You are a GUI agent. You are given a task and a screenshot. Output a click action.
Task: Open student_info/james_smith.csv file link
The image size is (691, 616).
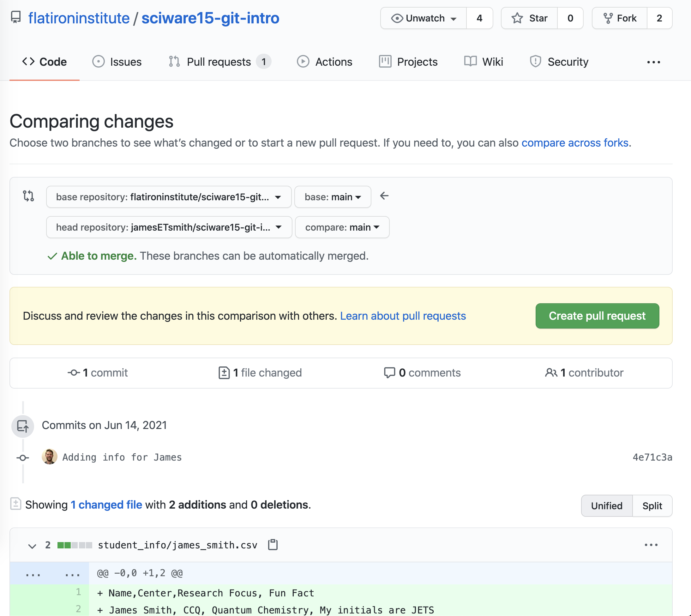point(178,545)
